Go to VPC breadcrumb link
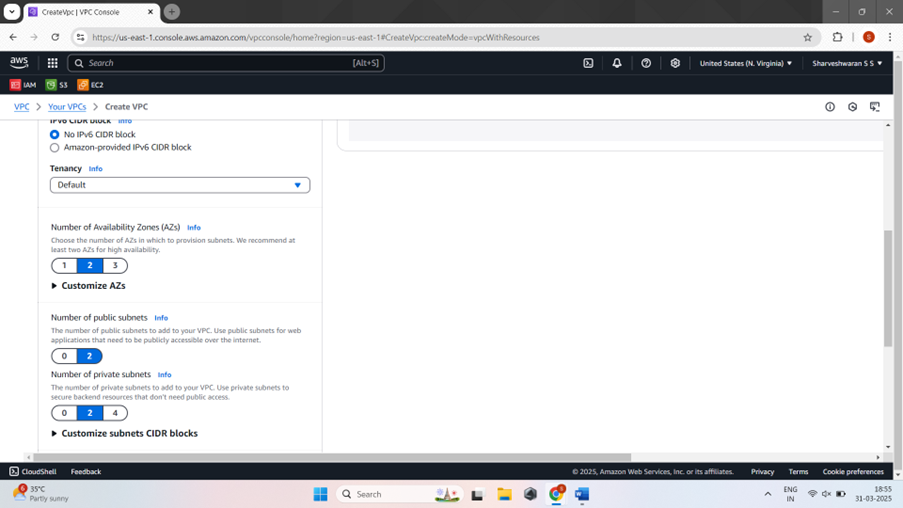Screen dimensions: 903x508 [x=21, y=107]
